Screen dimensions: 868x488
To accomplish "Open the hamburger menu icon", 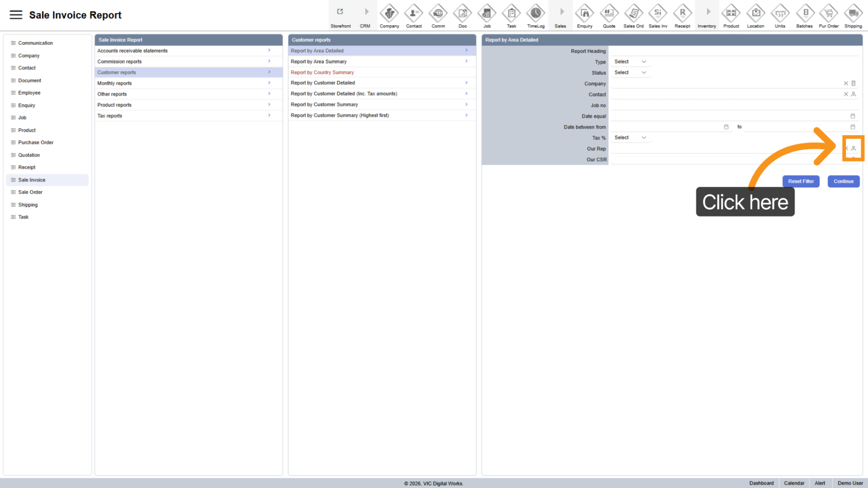I will [16, 15].
